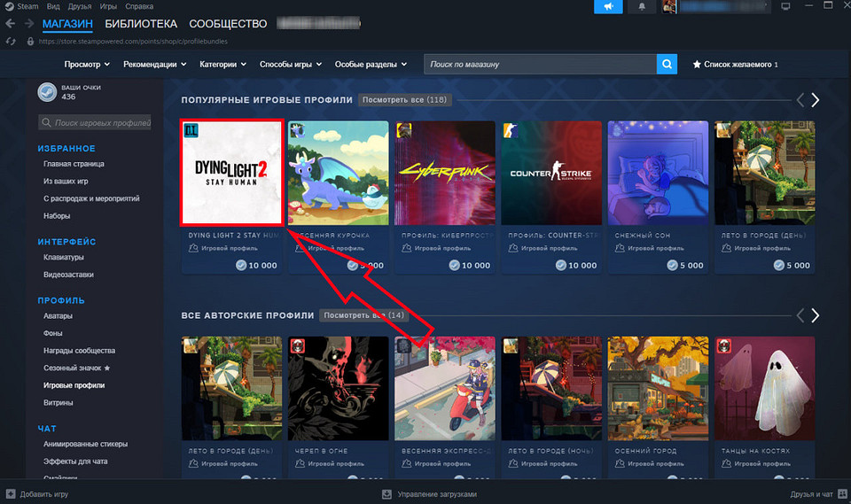Click the megaphone announcements icon
Viewport: 851px width, 504px height.
pyautogui.click(x=608, y=7)
